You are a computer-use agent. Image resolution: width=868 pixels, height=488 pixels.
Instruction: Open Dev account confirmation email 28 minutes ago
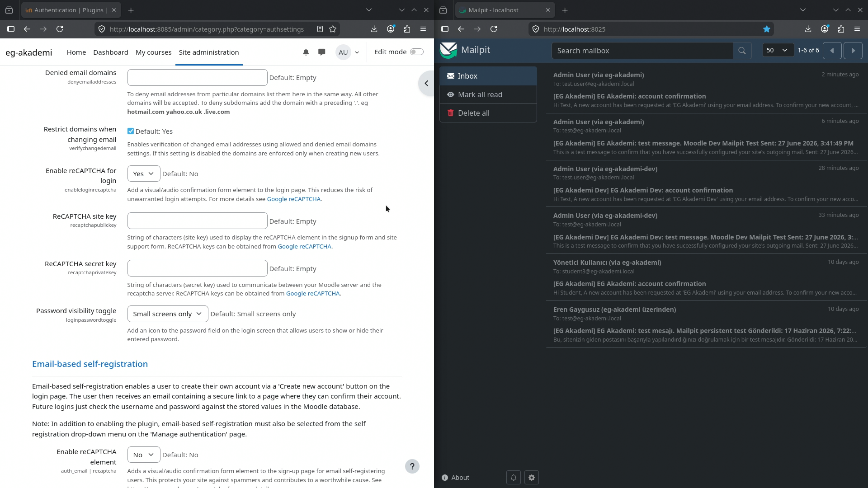click(706, 183)
